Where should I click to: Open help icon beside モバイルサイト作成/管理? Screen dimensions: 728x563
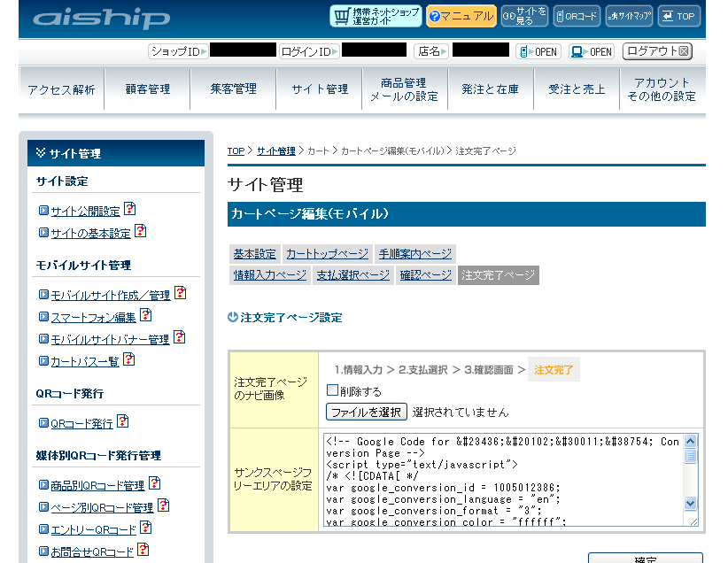tap(180, 293)
